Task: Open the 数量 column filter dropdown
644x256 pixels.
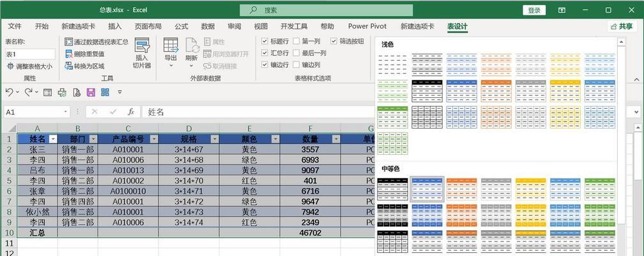Action: (336, 139)
